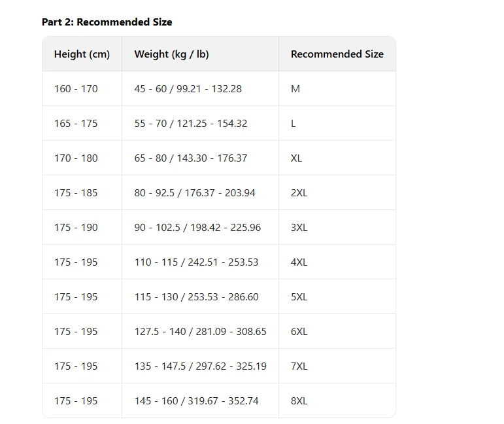Screen dimensions: 504x424
Task: Click weight cell '145 - 160 / 319.67 - 352.74'
Action: (196, 401)
